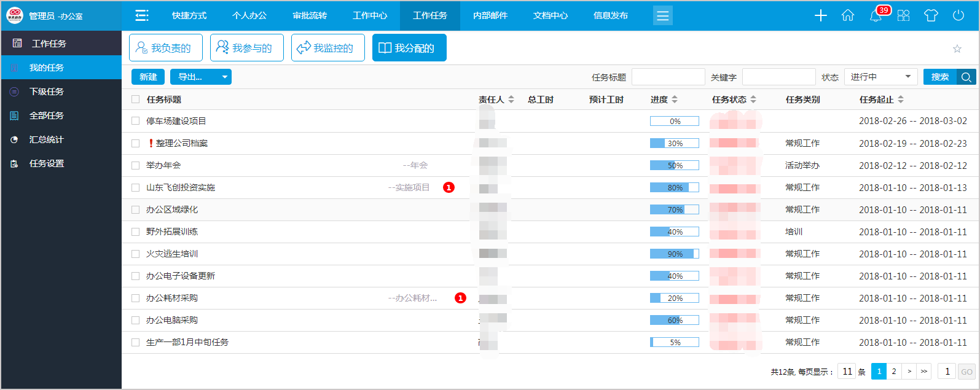This screenshot has height=390, width=980.
Task: Switch to the 我负责的 tab
Action: pyautogui.click(x=163, y=48)
